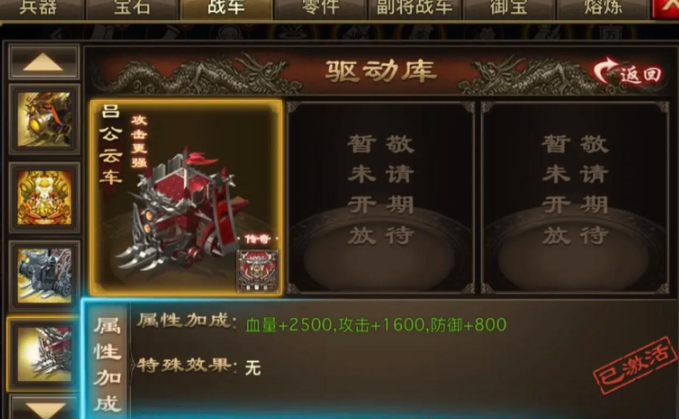Click the down arrow in chariot list

point(44,408)
